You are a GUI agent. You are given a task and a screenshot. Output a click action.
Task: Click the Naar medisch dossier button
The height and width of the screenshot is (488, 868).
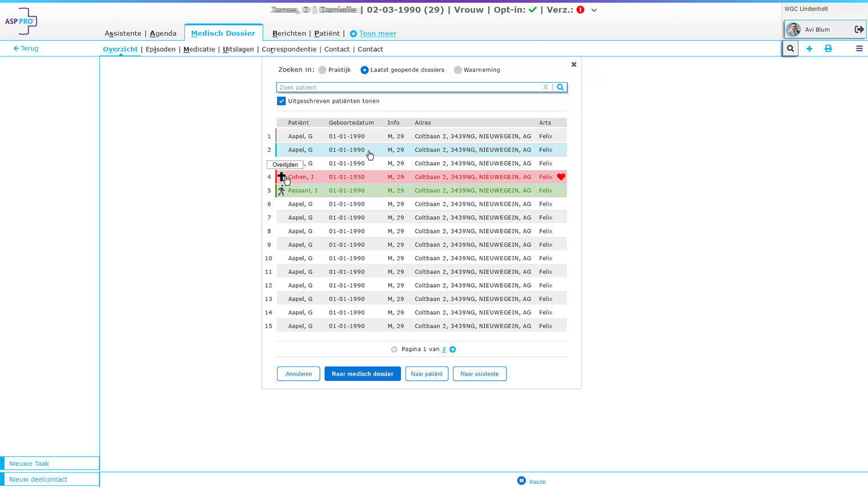click(x=362, y=374)
